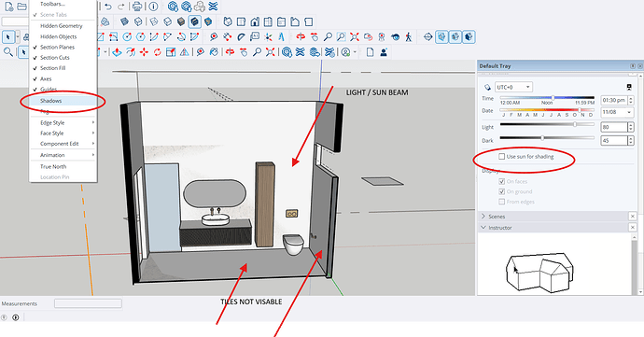Click the Light intensity slider

547,124
